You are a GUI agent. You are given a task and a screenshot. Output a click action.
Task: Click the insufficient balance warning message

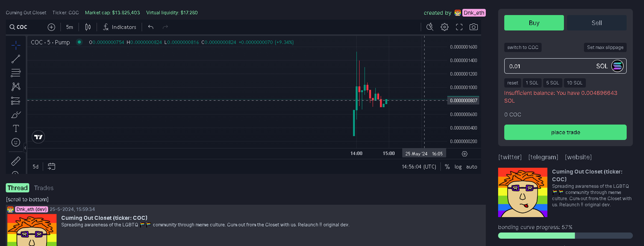click(x=561, y=97)
